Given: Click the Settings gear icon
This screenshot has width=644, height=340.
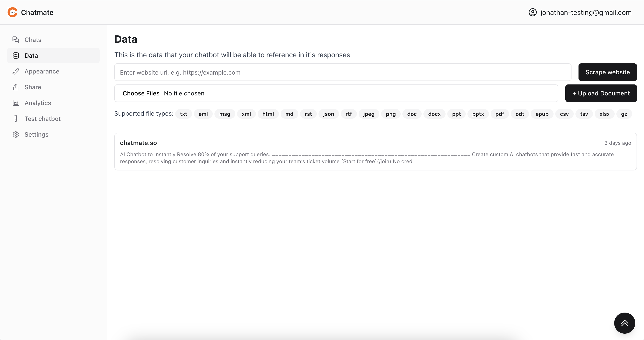Looking at the screenshot, I should pyautogui.click(x=16, y=134).
